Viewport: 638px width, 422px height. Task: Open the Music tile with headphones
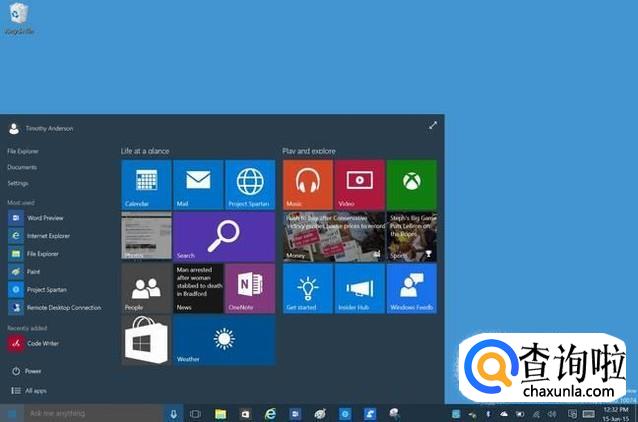coord(307,184)
